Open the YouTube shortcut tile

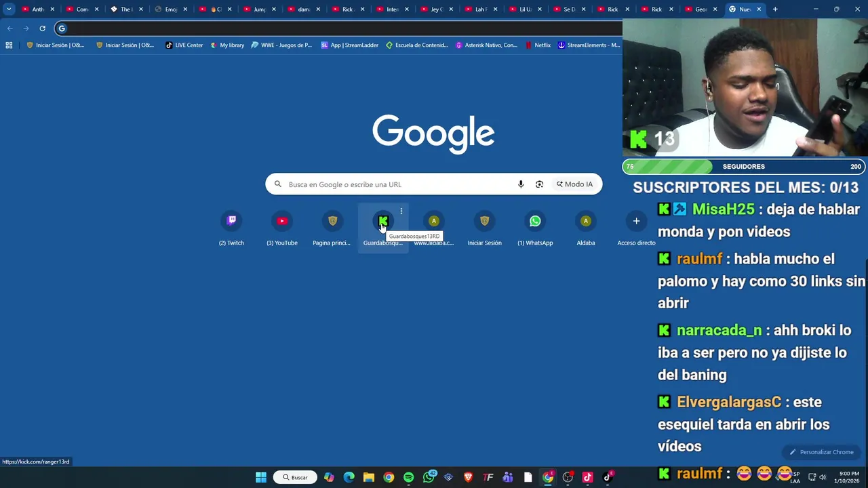(x=282, y=228)
